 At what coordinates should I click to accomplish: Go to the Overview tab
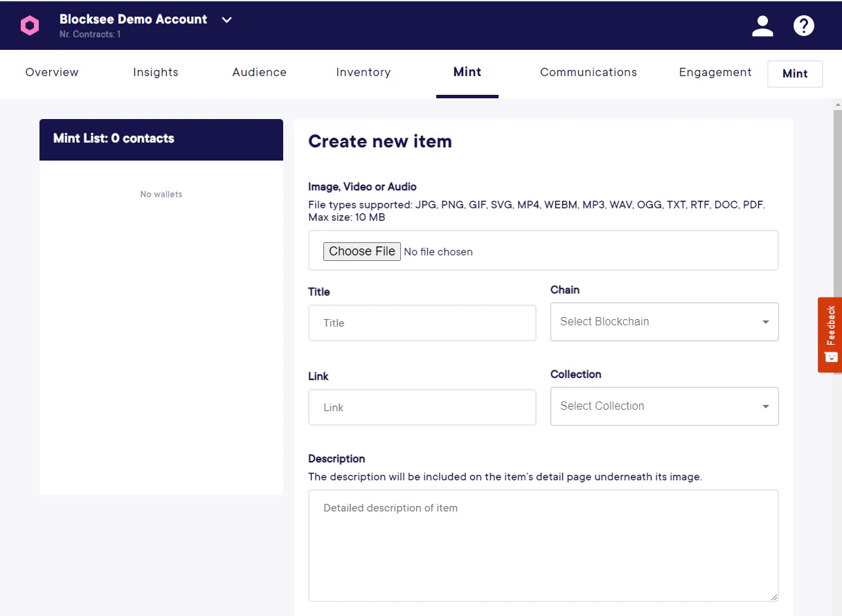pyautogui.click(x=52, y=72)
